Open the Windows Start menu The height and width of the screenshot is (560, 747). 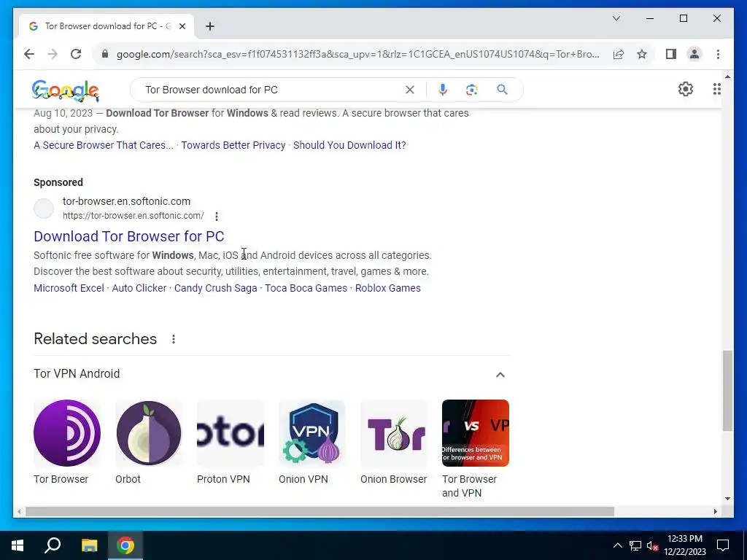click(x=18, y=545)
